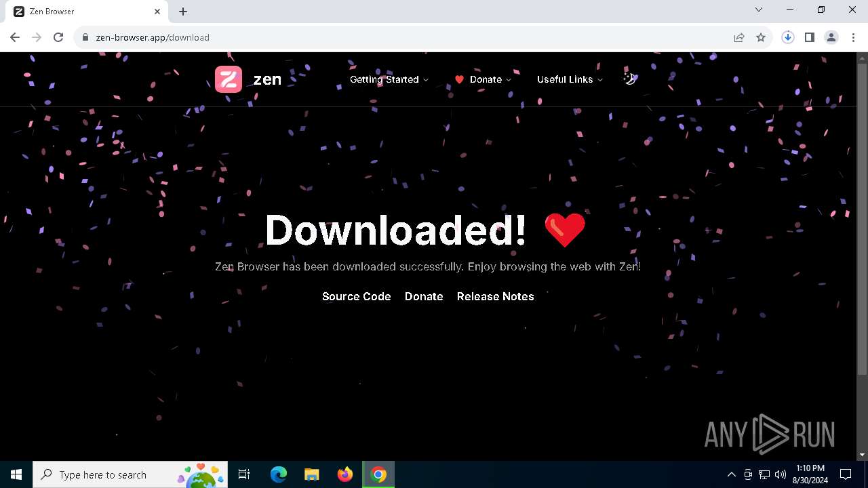The width and height of the screenshot is (868, 488).
Task: Click the forward navigation arrow
Action: (37, 37)
